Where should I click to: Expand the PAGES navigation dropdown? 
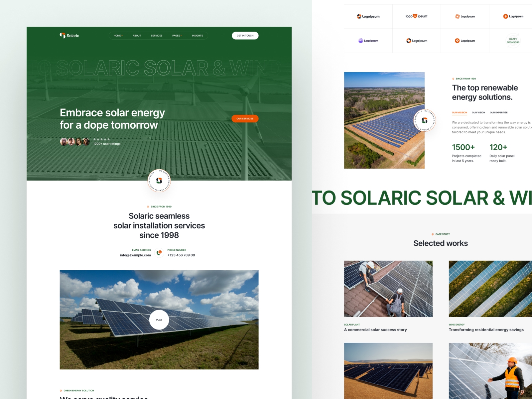177,36
